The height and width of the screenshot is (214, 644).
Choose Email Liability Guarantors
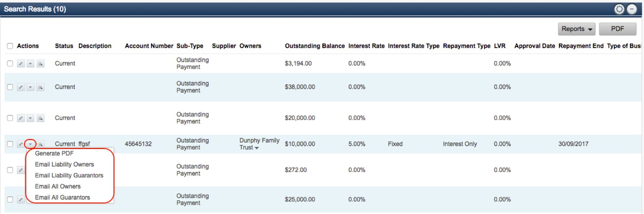(x=69, y=176)
